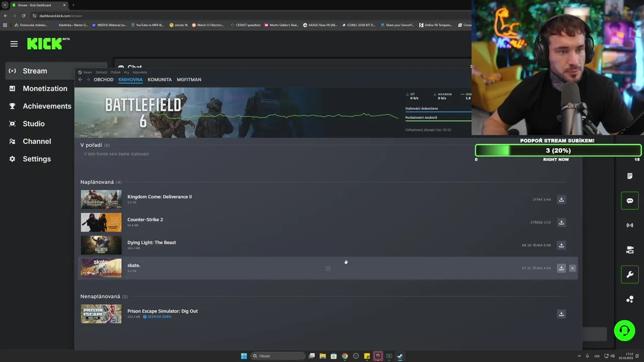The image size is (644, 362).
Task: Click Steam forward navigation arrow
Action: 88,79
